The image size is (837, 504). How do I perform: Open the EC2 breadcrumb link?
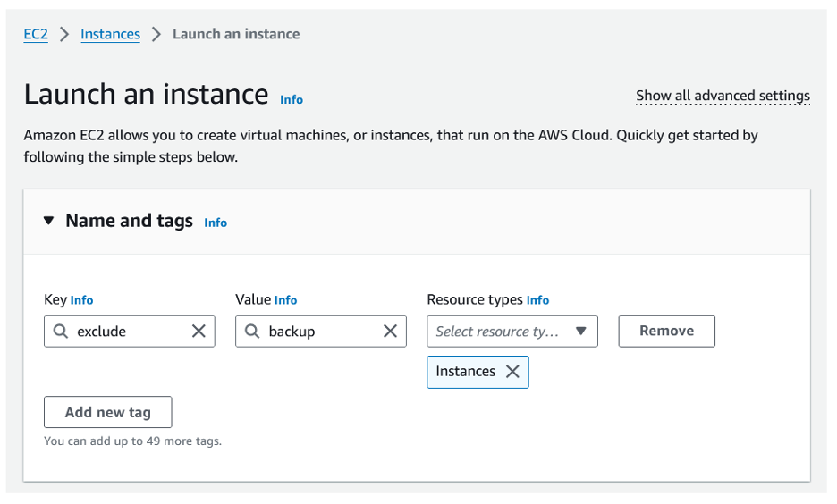36,34
